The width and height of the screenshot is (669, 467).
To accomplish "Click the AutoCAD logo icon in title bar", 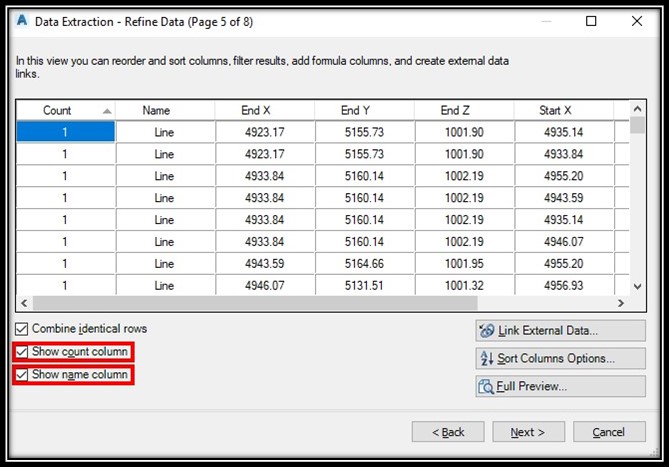I will (x=21, y=20).
